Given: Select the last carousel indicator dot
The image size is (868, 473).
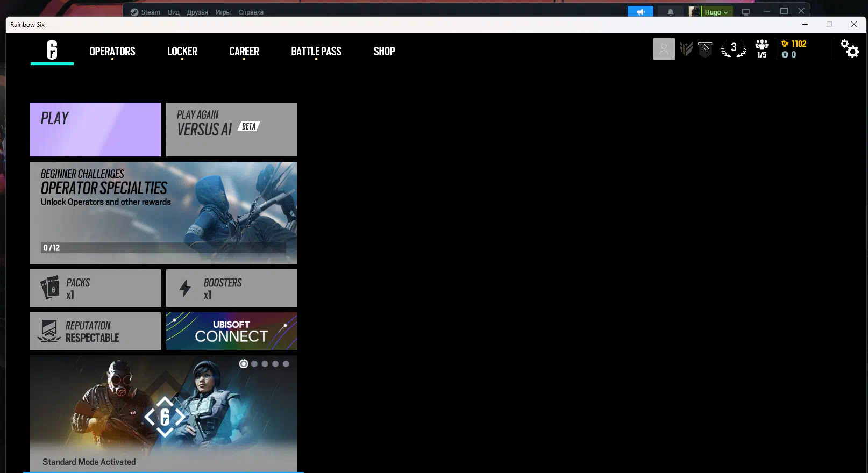Looking at the screenshot, I should 286,364.
